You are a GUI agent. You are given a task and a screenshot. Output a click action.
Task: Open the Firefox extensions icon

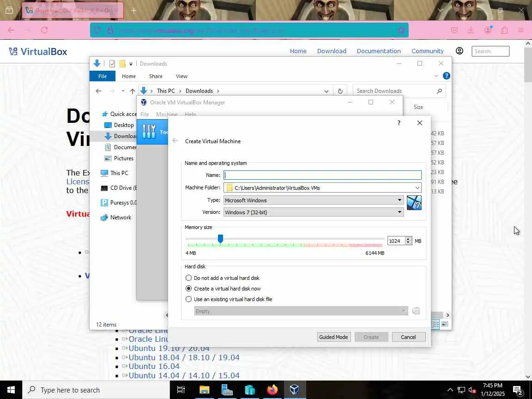[504, 30]
